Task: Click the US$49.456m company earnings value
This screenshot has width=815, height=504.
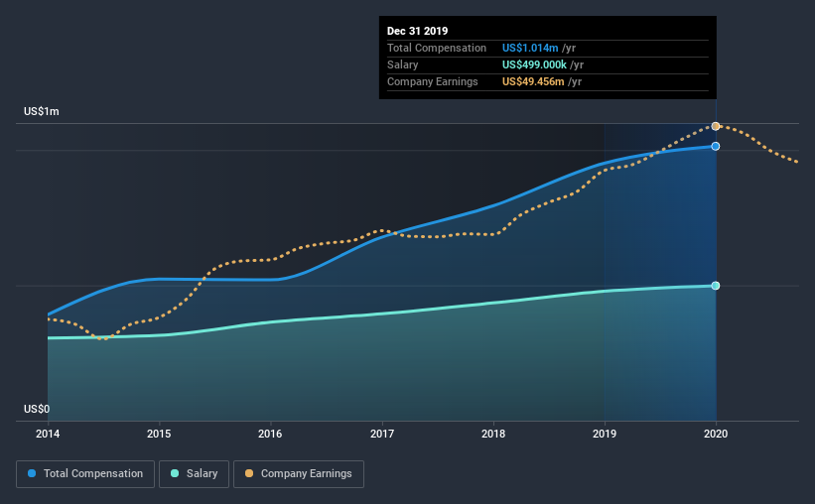Action: coord(533,82)
